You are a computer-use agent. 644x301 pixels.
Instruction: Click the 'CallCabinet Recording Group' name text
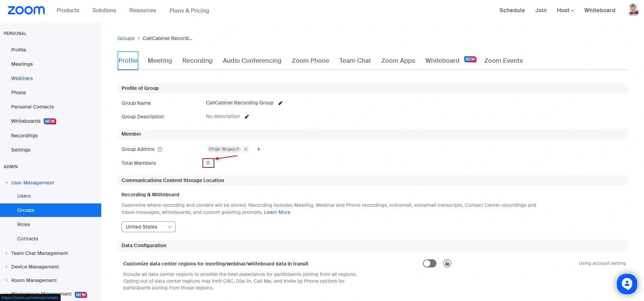coord(240,103)
